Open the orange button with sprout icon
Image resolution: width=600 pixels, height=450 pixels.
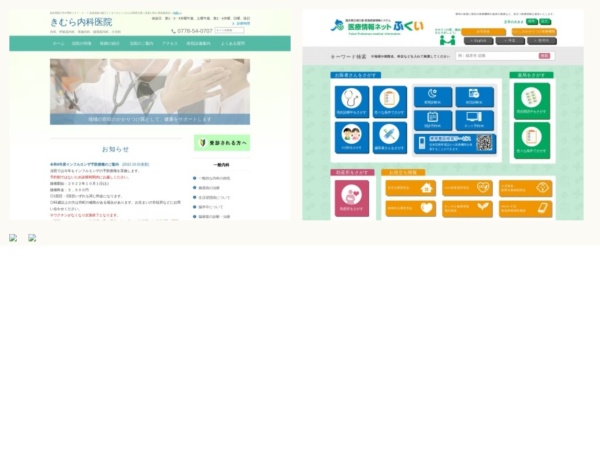467,209
